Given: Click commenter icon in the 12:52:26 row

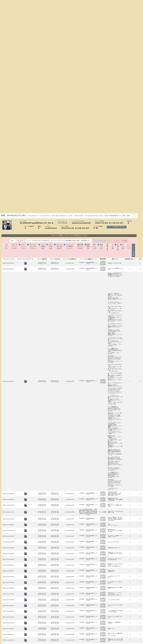Looking at the screenshot, I should [26, 525].
